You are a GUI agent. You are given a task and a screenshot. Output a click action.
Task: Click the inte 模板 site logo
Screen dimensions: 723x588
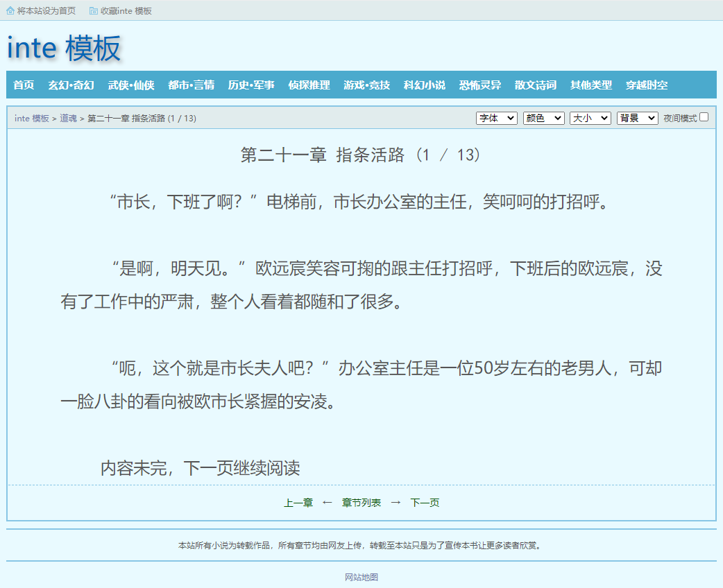(64, 48)
